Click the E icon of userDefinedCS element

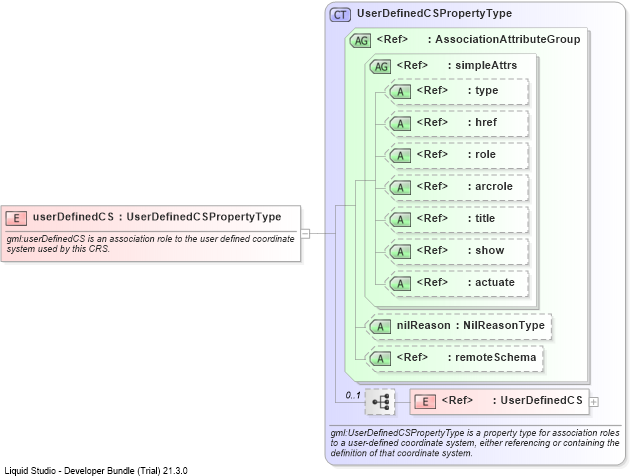click(x=16, y=218)
